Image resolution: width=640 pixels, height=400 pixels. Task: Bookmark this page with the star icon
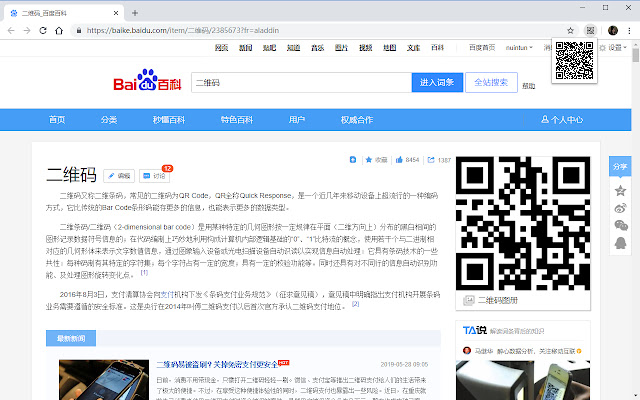(x=570, y=31)
